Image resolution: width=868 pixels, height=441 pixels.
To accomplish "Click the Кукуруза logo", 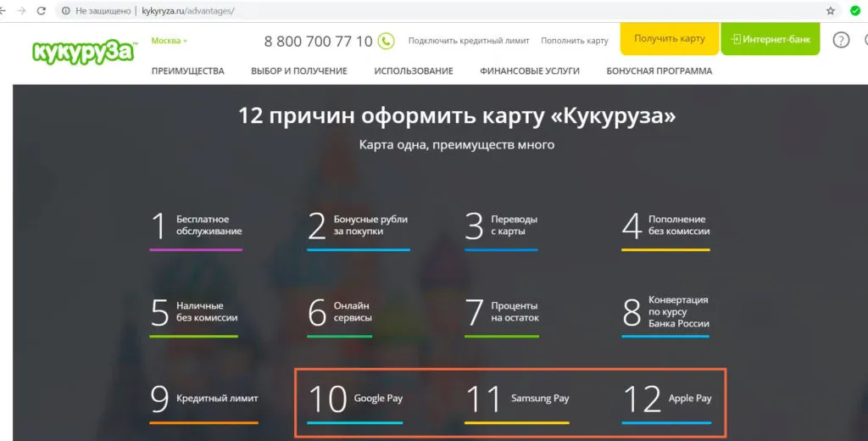I will click(84, 52).
